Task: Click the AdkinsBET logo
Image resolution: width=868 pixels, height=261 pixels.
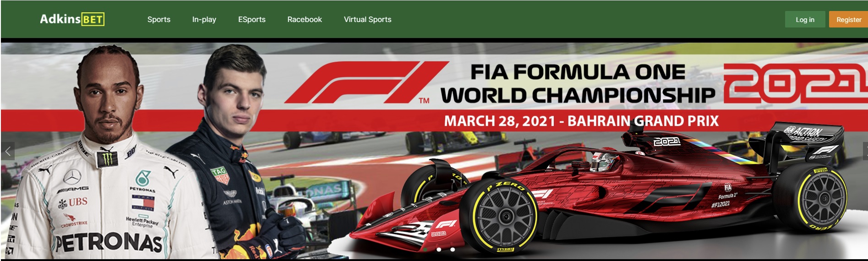Action: pos(72,19)
